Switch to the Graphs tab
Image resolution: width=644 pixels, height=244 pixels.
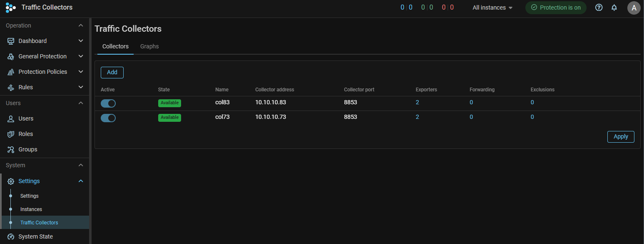[x=149, y=46]
